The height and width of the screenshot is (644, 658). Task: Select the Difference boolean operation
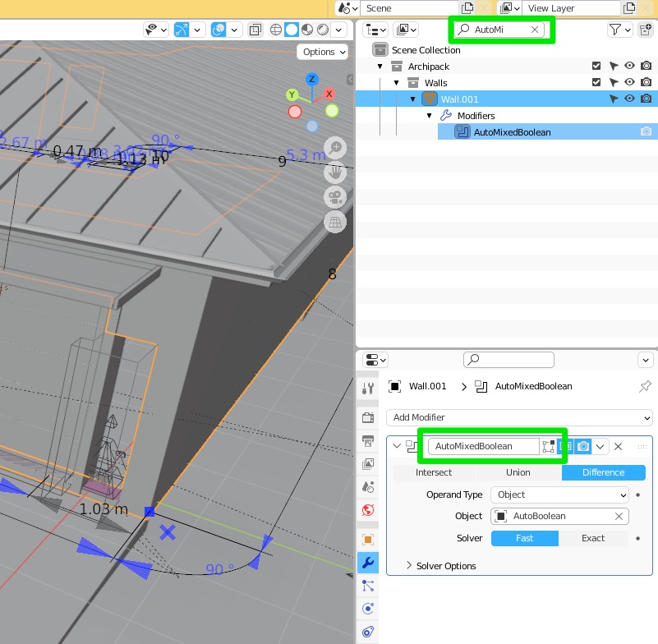[604, 472]
